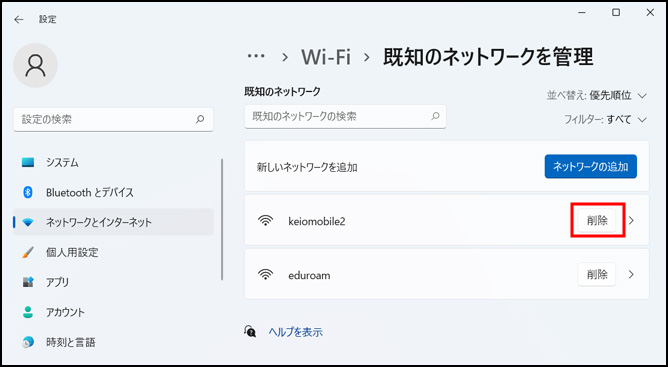Click the アプリ icon in sidebar
The width and height of the screenshot is (668, 367).
28,282
